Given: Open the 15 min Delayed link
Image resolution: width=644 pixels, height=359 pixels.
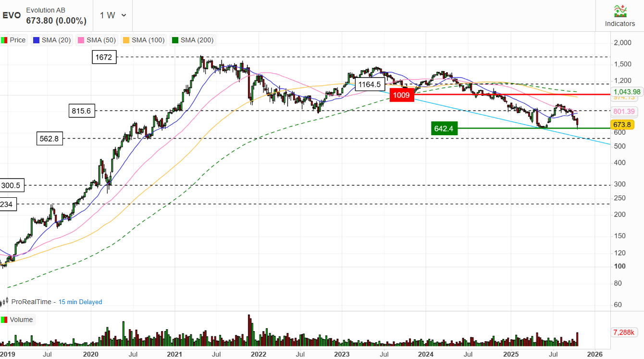Looking at the screenshot, I should [x=80, y=302].
